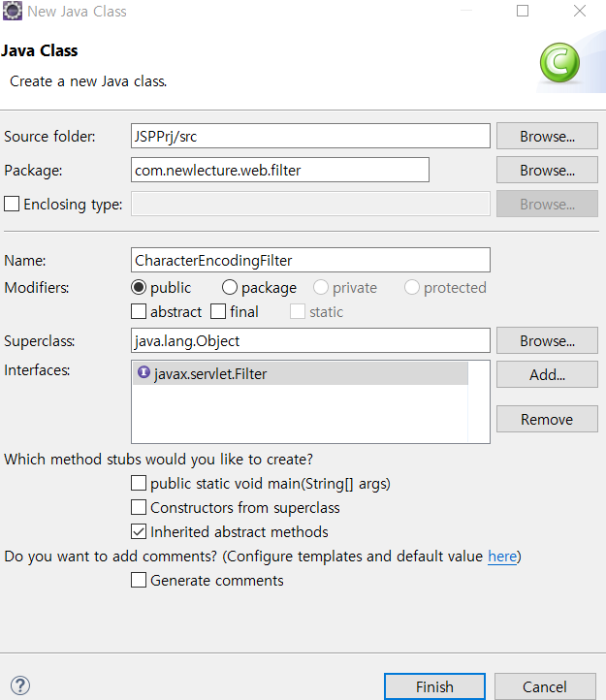This screenshot has height=700, width=606.
Task: Select javax.servlet.Filter in Interfaces list
Action: (301, 373)
